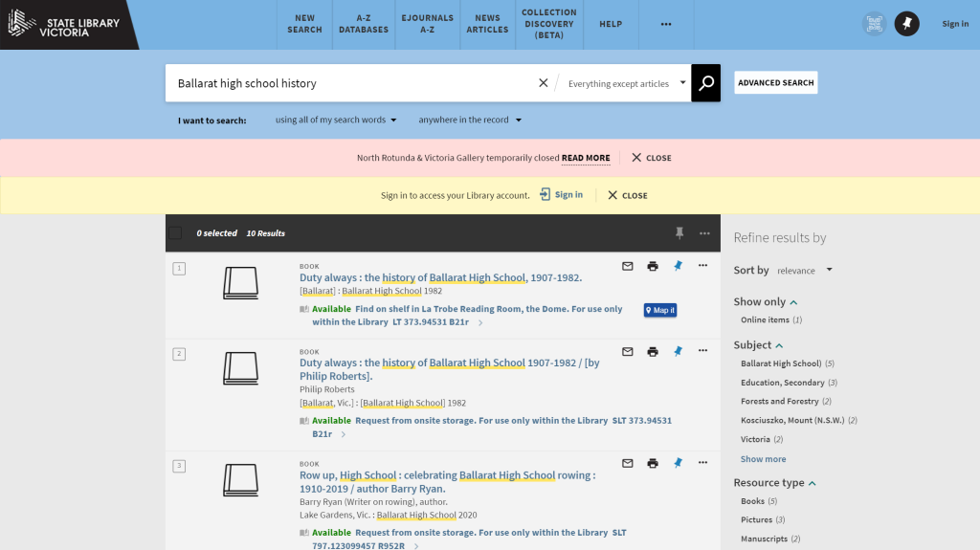The image size is (980, 550).
Task: Clear the search box with the X icon
Action: [544, 83]
